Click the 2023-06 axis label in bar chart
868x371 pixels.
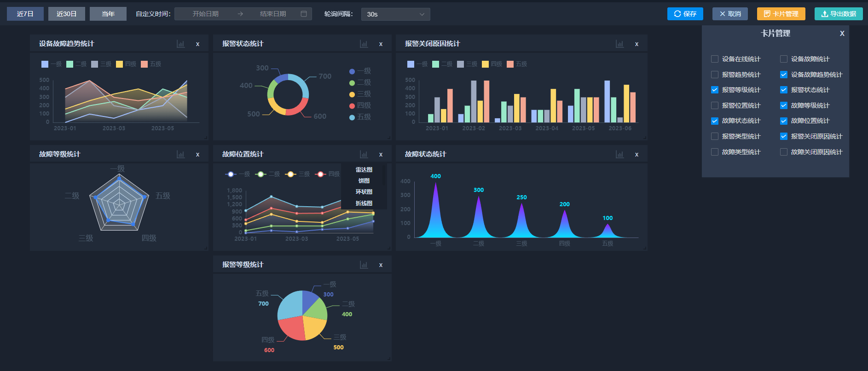[620, 128]
